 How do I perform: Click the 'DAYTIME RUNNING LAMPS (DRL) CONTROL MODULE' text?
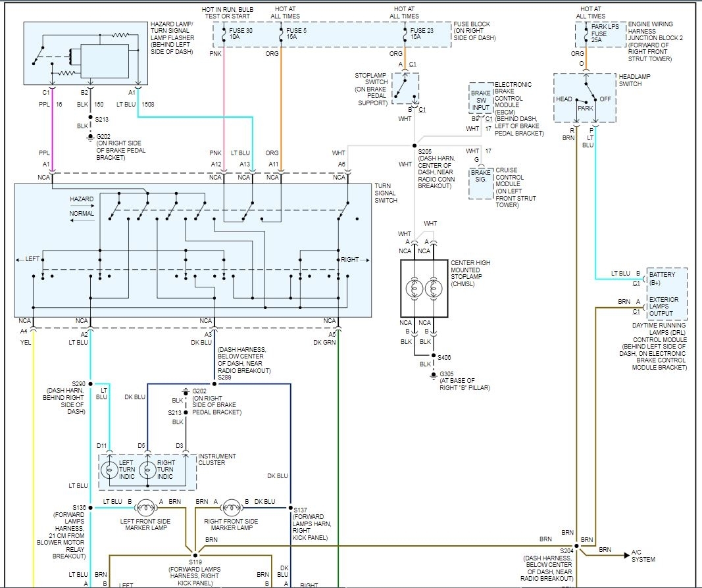pyautogui.click(x=659, y=333)
